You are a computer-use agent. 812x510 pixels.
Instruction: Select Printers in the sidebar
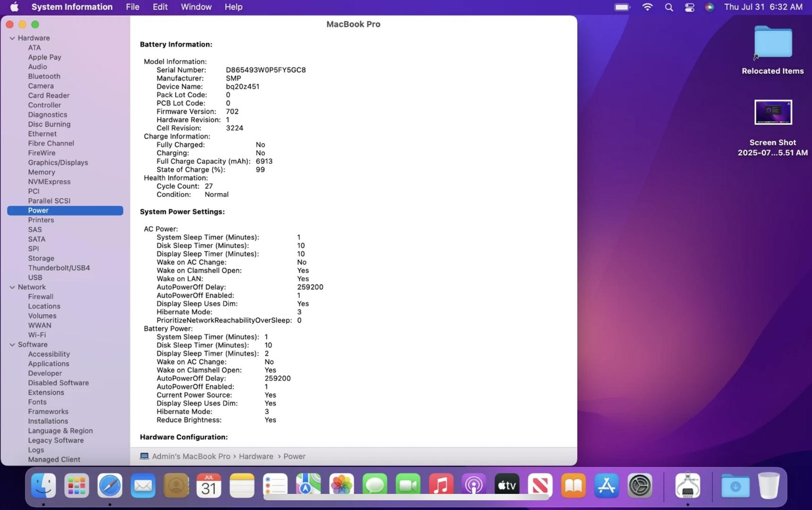coord(41,220)
